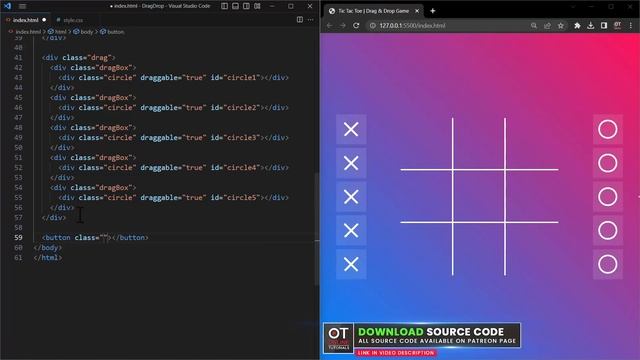This screenshot has width=640, height=360.
Task: Toggle secondary side bar layout icon
Action: (x=247, y=6)
